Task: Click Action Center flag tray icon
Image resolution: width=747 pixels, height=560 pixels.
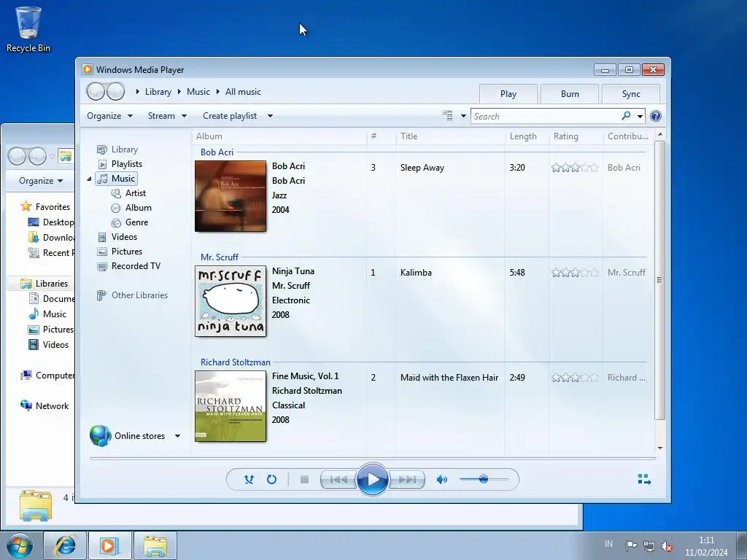Action: [x=631, y=545]
